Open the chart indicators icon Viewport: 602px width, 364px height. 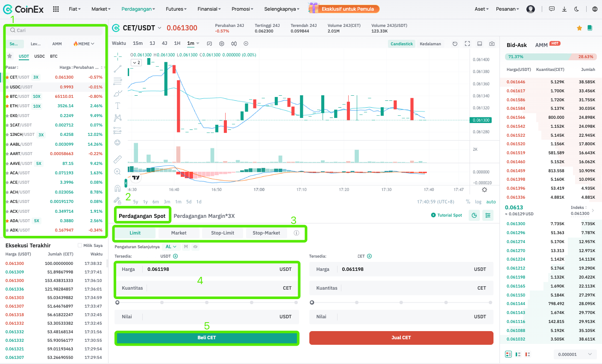tap(209, 44)
